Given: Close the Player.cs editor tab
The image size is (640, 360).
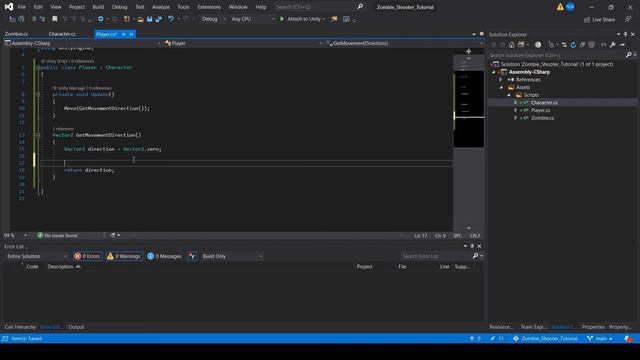Looking at the screenshot, I should point(131,34).
